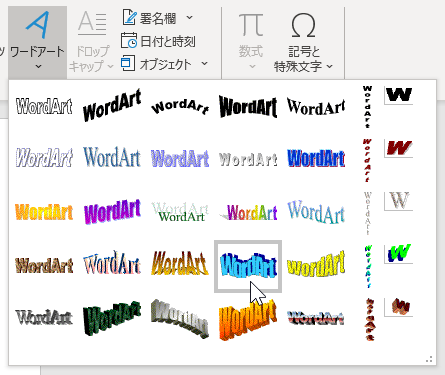
Task: Select the rainbow WordArt with shadow
Action: pos(248,213)
